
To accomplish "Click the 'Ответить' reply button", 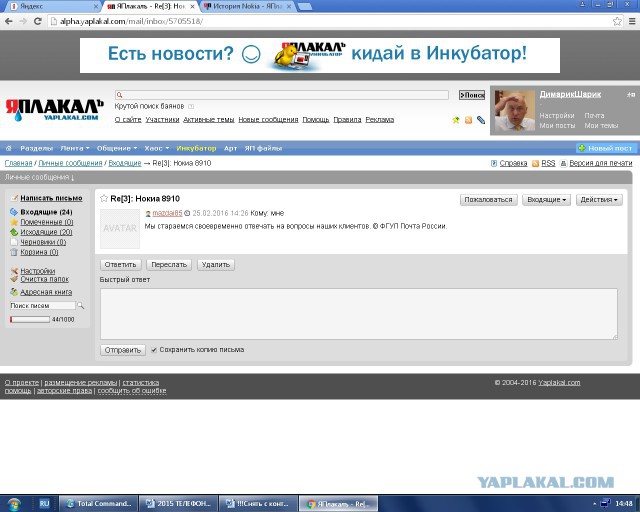I will tap(120, 265).
